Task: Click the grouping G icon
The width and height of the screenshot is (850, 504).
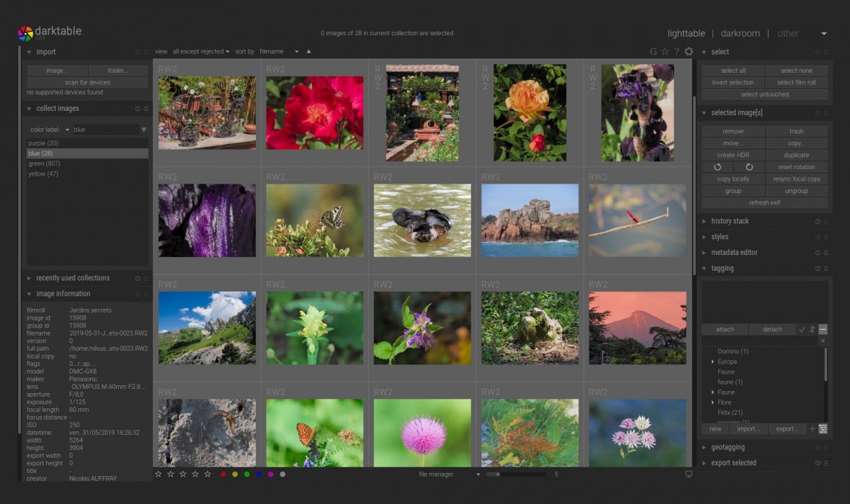Action: click(x=653, y=52)
